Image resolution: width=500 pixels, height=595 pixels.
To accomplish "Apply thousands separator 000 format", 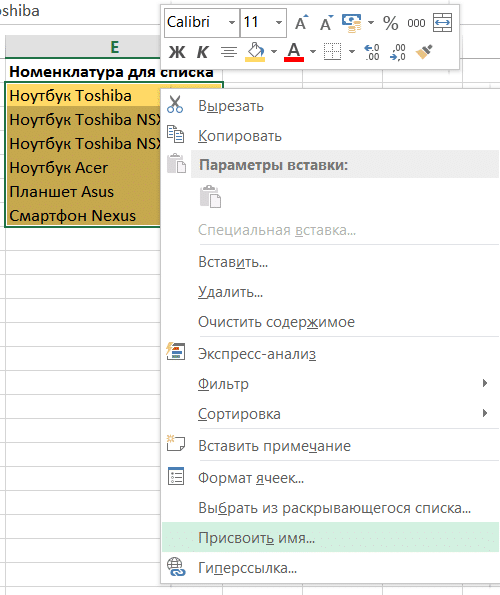I will (416, 23).
